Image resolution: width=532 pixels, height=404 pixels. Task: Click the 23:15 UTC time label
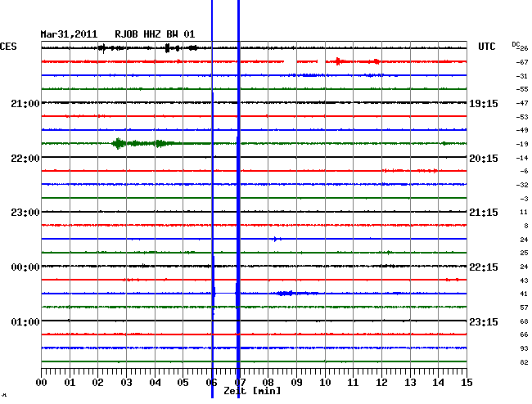click(484, 321)
